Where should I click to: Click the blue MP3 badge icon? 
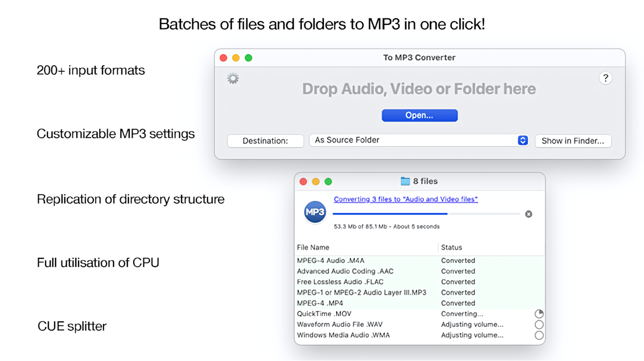315,212
